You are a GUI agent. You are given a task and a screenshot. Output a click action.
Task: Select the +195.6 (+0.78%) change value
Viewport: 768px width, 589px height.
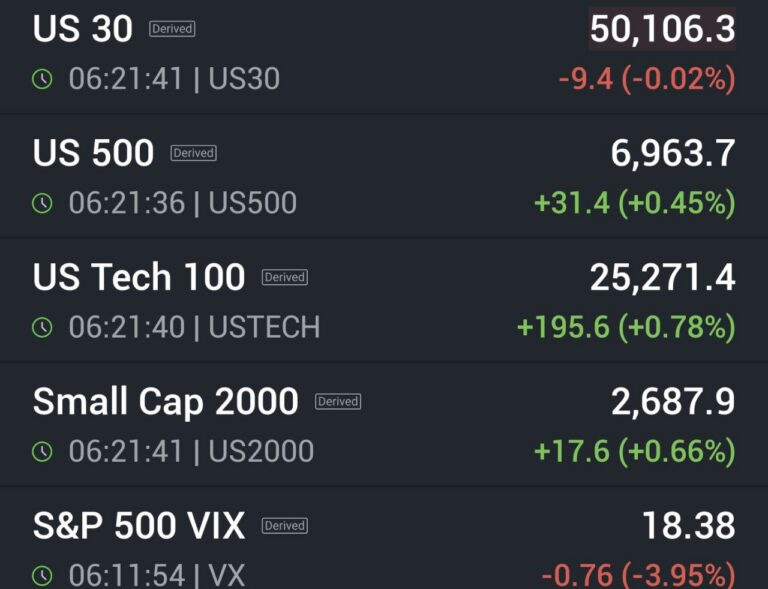(x=626, y=327)
